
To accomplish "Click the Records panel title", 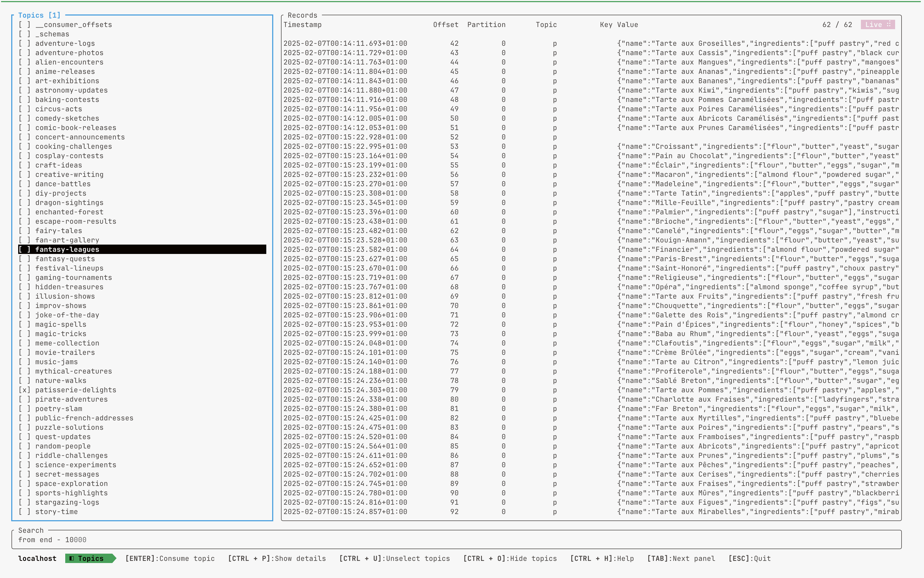I will tap(302, 15).
